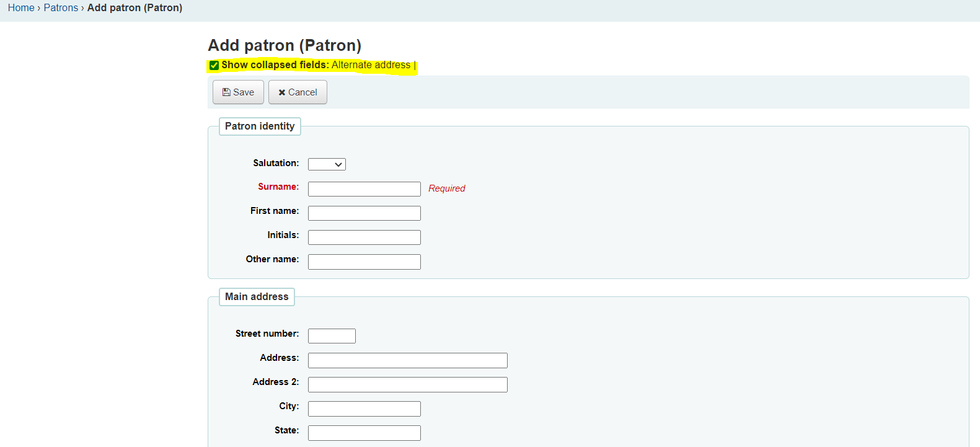Select the State input field
980x447 pixels.
[364, 433]
